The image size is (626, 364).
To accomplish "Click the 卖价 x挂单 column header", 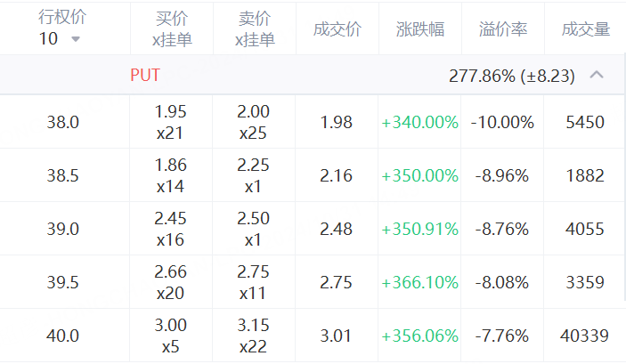I will tap(254, 29).
